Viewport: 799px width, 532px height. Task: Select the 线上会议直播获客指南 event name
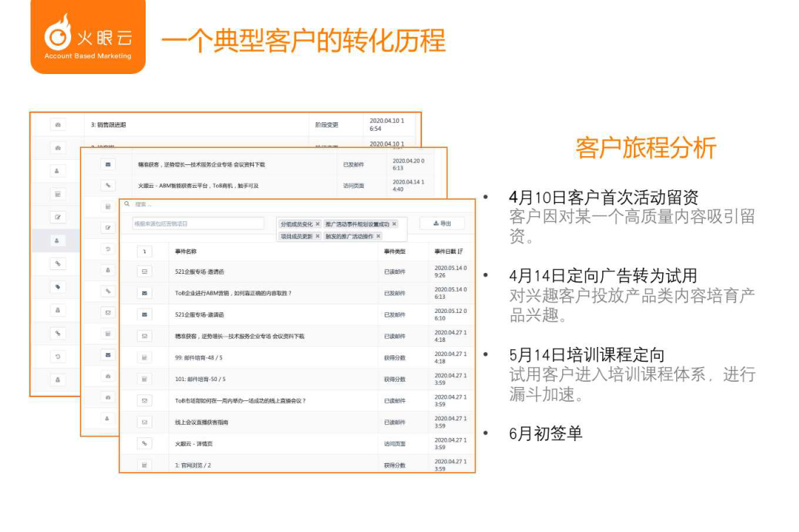[202, 422]
